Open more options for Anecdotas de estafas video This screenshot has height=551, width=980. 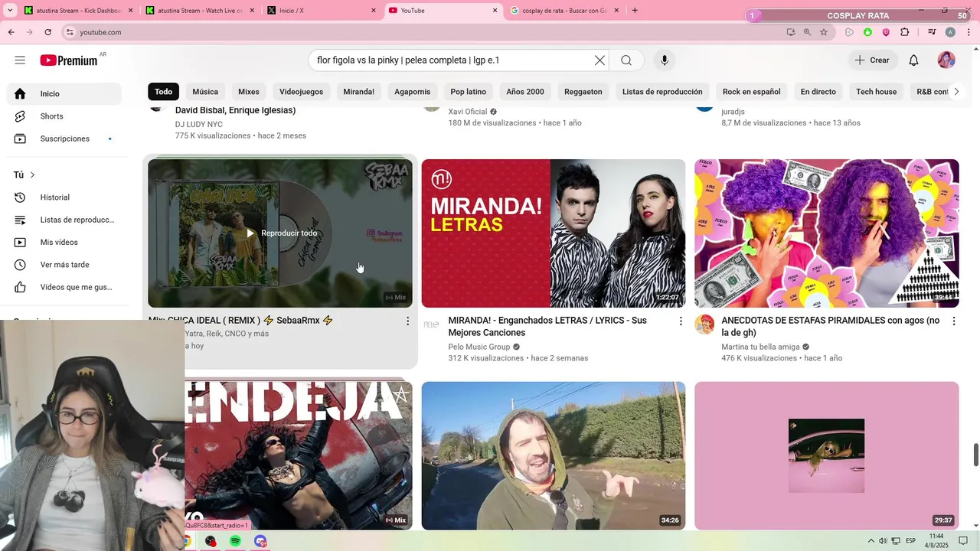pos(954,321)
